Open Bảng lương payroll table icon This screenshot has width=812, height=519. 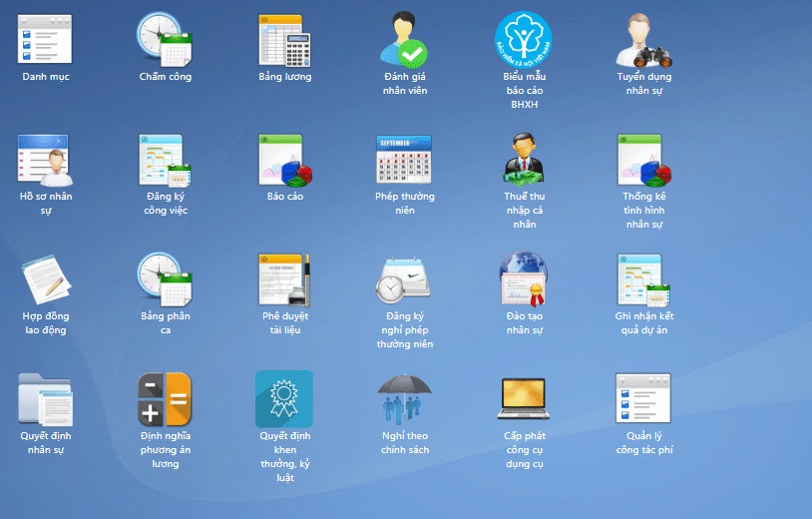285,40
